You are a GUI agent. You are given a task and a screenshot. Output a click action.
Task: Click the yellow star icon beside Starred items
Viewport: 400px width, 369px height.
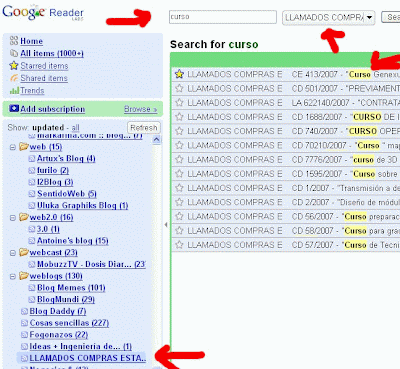tap(14, 65)
